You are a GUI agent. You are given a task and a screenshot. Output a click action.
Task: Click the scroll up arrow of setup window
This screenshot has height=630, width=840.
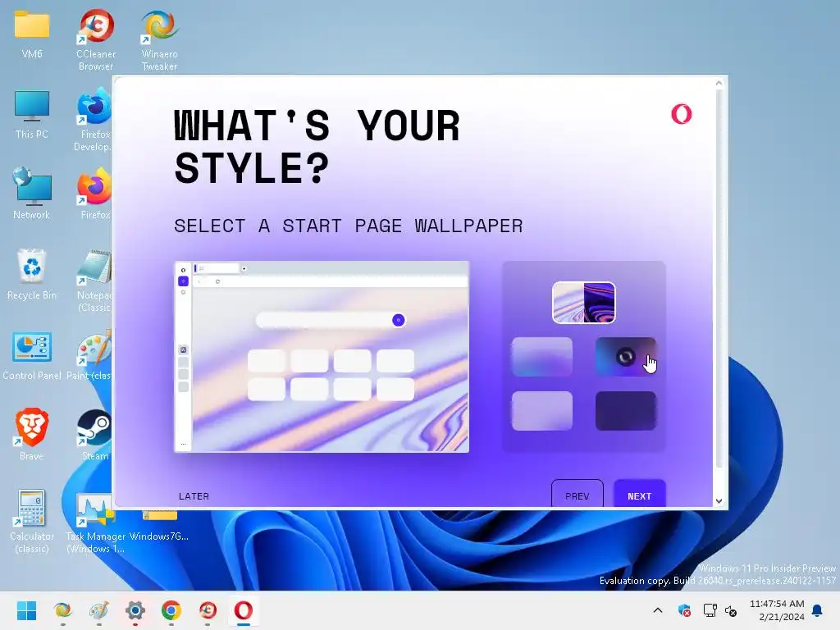pyautogui.click(x=719, y=83)
